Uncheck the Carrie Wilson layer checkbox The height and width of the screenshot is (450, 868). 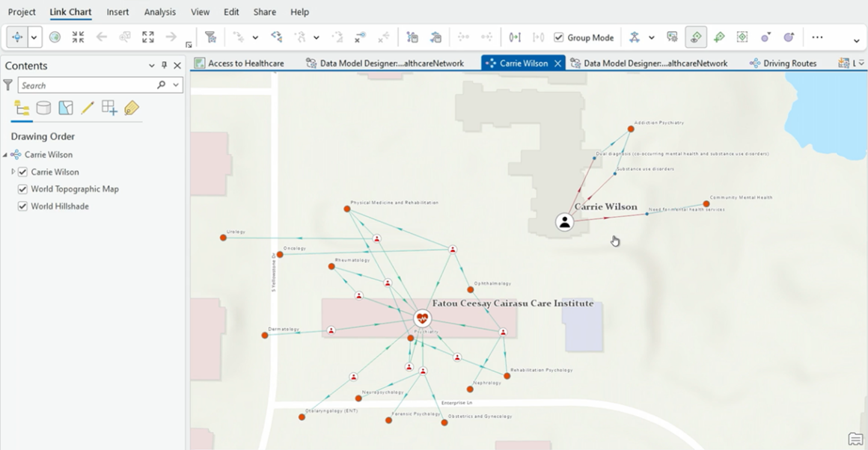[22, 172]
